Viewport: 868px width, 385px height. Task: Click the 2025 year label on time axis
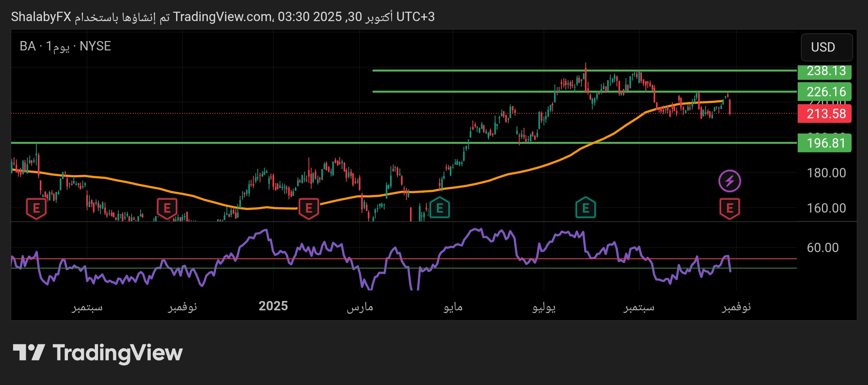coord(273,306)
